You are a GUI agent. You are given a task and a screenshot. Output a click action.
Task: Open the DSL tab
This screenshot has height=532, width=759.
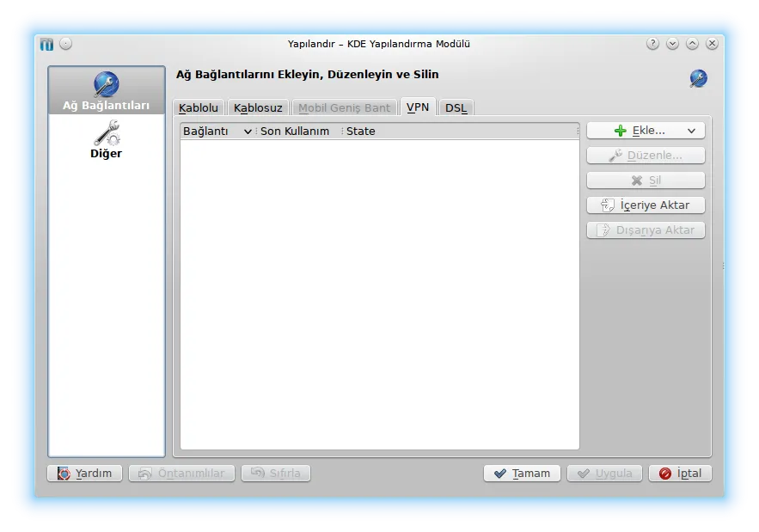[456, 108]
